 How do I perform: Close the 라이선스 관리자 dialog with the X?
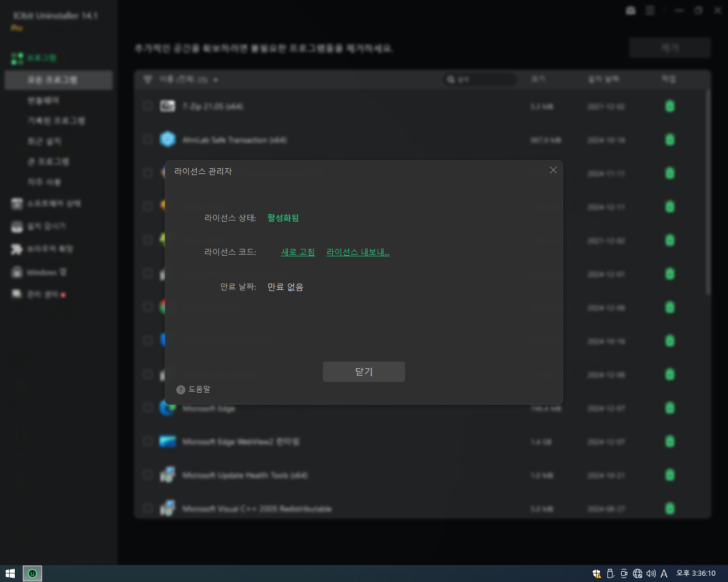[x=553, y=170]
